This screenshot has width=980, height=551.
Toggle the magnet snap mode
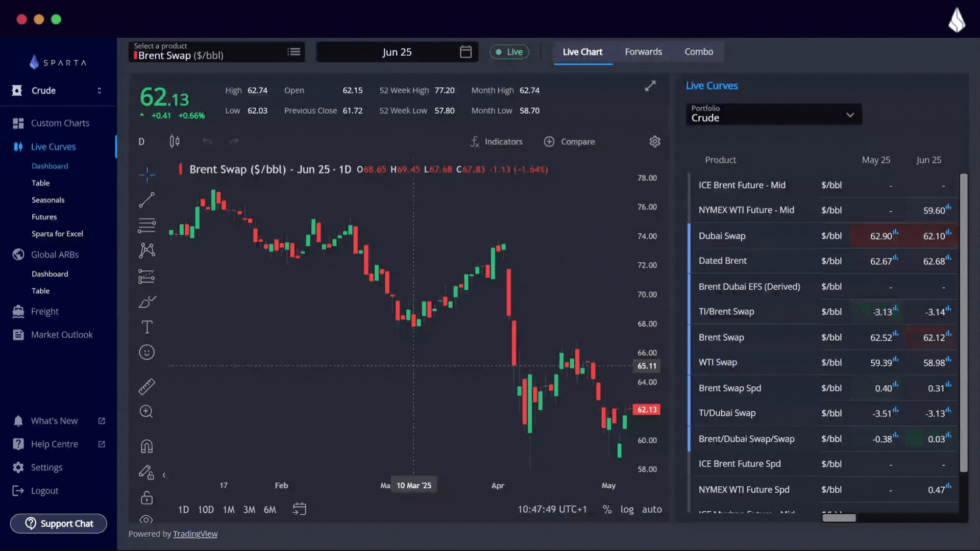pyautogui.click(x=146, y=446)
